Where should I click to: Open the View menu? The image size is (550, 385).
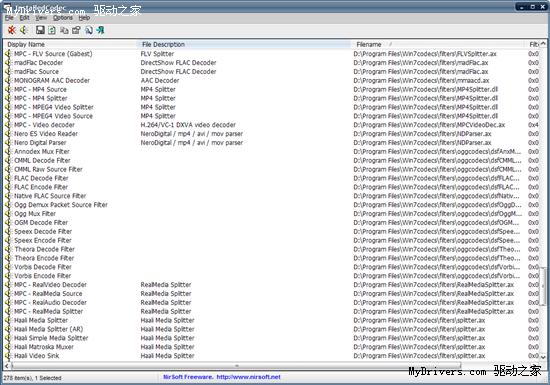pos(41,18)
